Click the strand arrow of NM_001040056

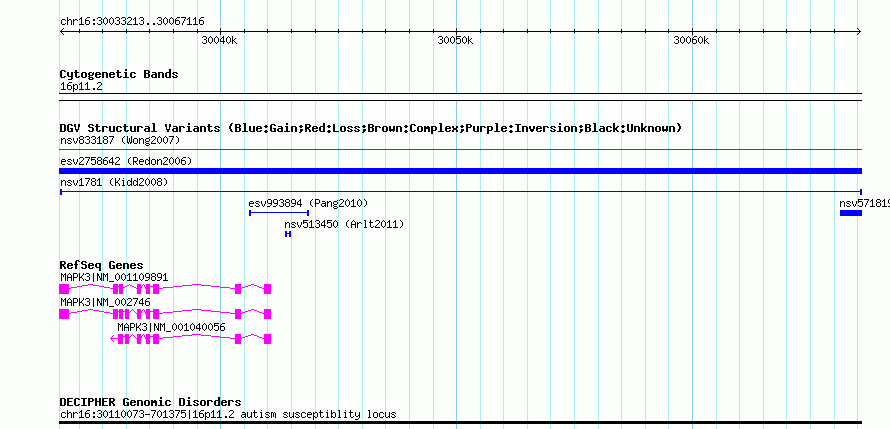click(x=114, y=339)
